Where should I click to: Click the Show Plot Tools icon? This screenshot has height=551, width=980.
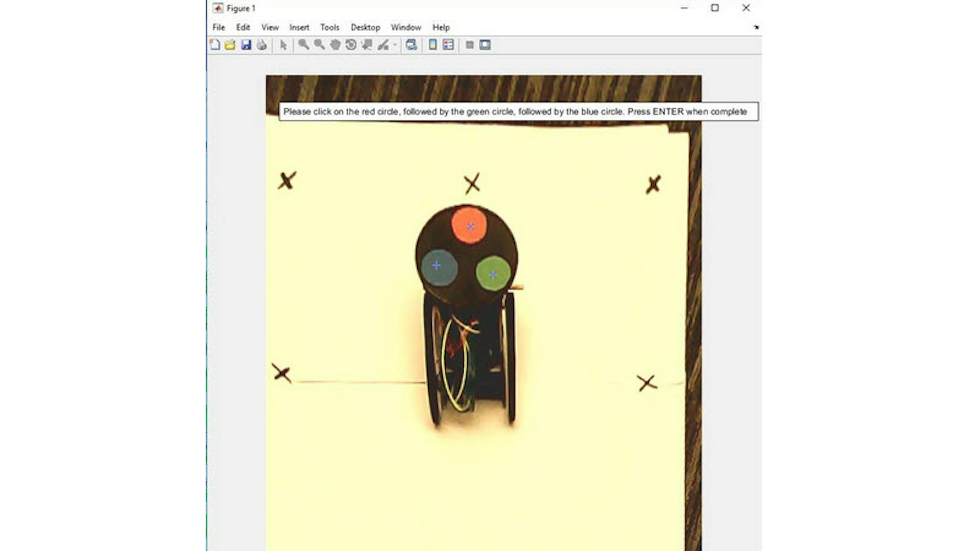(485, 45)
